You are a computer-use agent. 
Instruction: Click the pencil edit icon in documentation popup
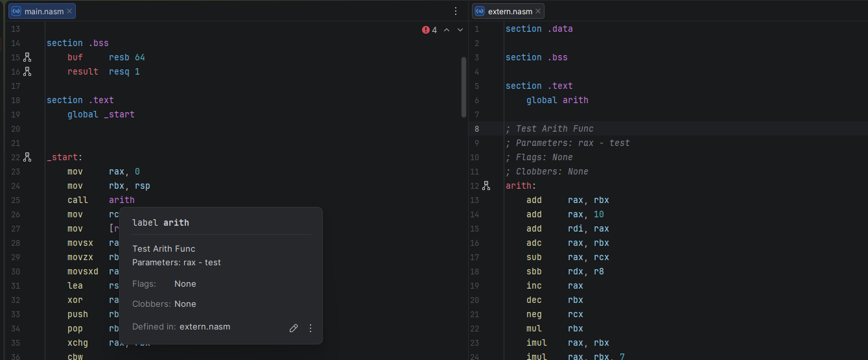tap(294, 328)
